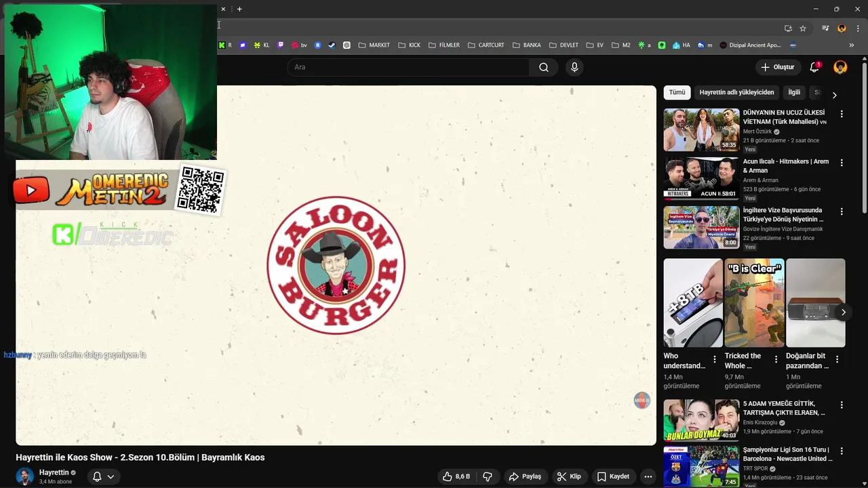
Task: Open the 'HA' bookmark
Action: 682,45
